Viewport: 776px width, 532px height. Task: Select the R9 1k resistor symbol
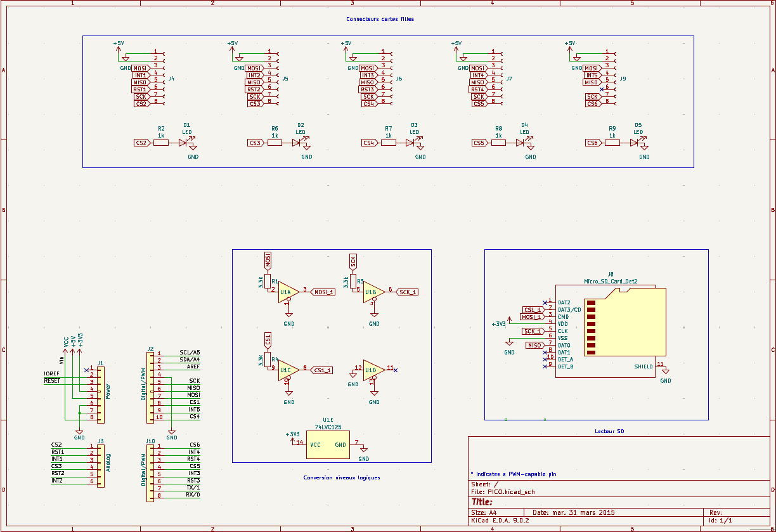point(612,143)
